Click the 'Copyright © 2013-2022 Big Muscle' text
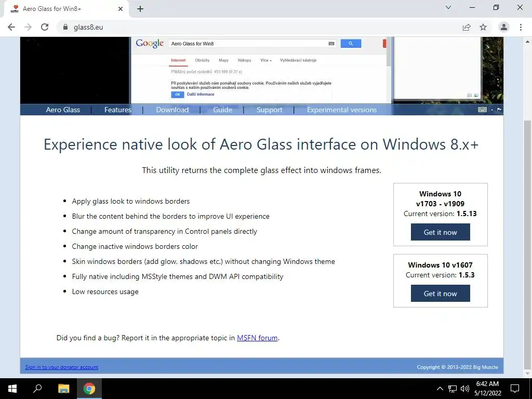Image resolution: width=532 pixels, height=399 pixels. click(457, 367)
